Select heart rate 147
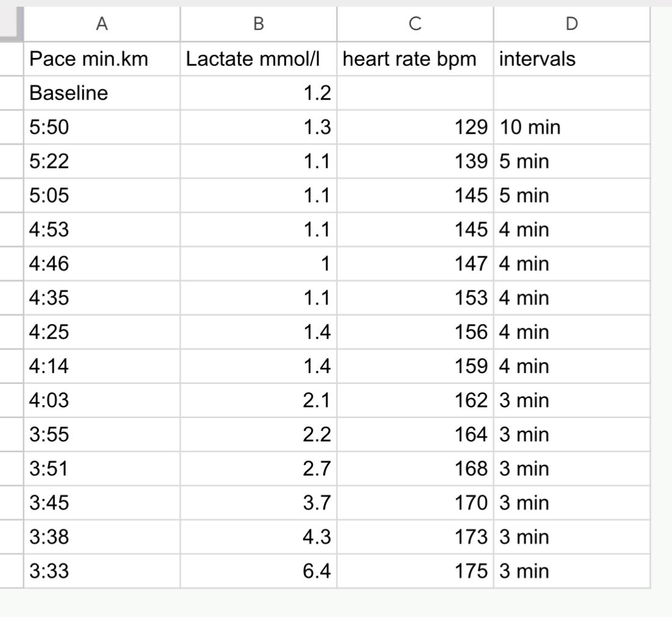Image resolution: width=672 pixels, height=617 pixels. 415,264
